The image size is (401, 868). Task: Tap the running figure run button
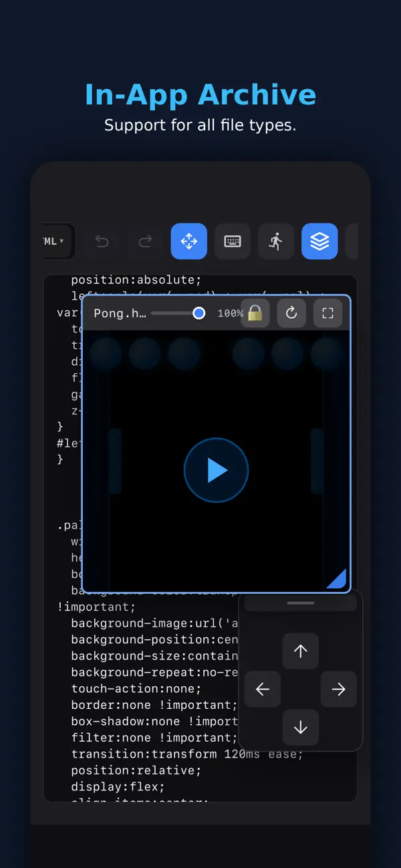276,241
